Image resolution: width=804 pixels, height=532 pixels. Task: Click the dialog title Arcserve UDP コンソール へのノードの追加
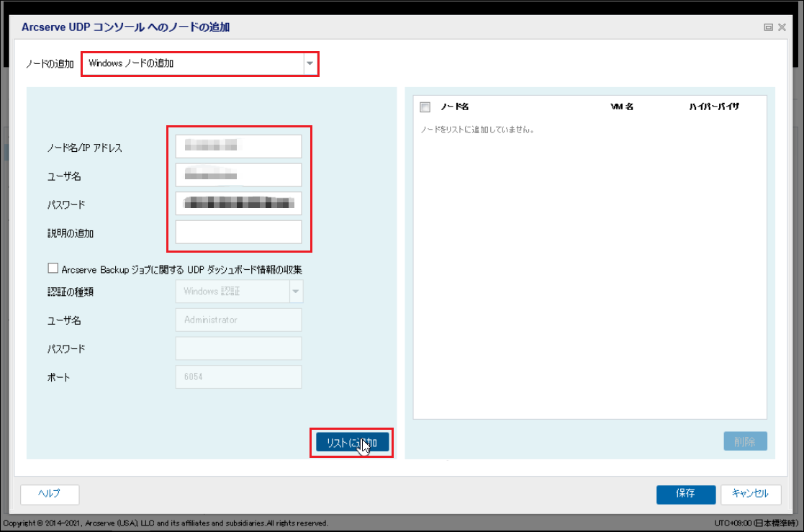coord(126,27)
